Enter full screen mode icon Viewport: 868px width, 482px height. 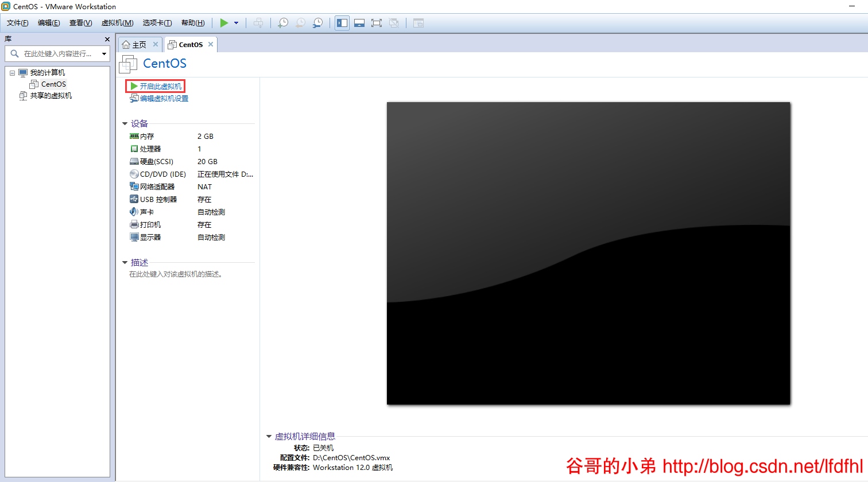click(377, 23)
